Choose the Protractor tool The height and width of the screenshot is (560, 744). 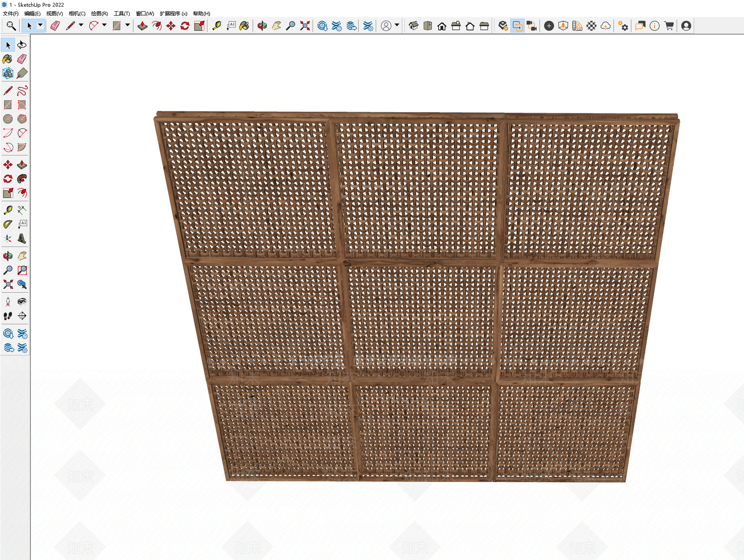(8, 225)
